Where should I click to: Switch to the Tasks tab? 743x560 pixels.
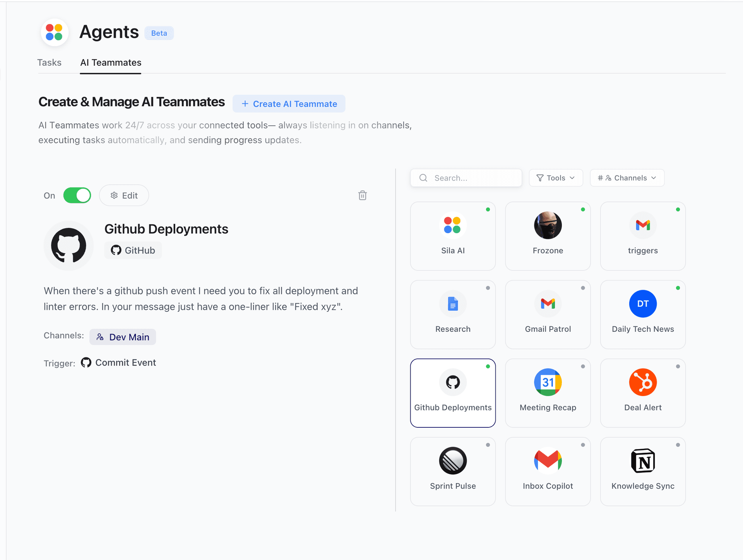click(49, 62)
